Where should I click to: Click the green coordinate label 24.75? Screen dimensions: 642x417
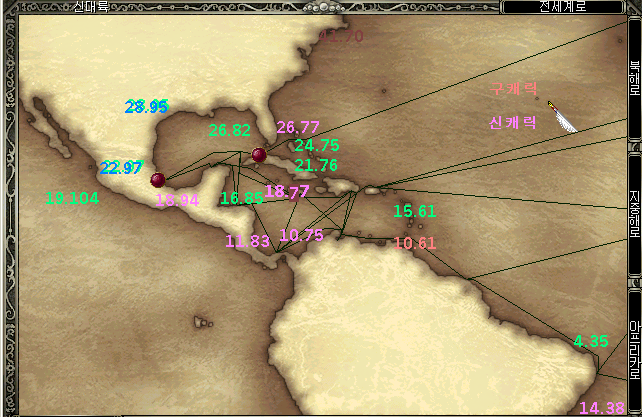click(317, 145)
